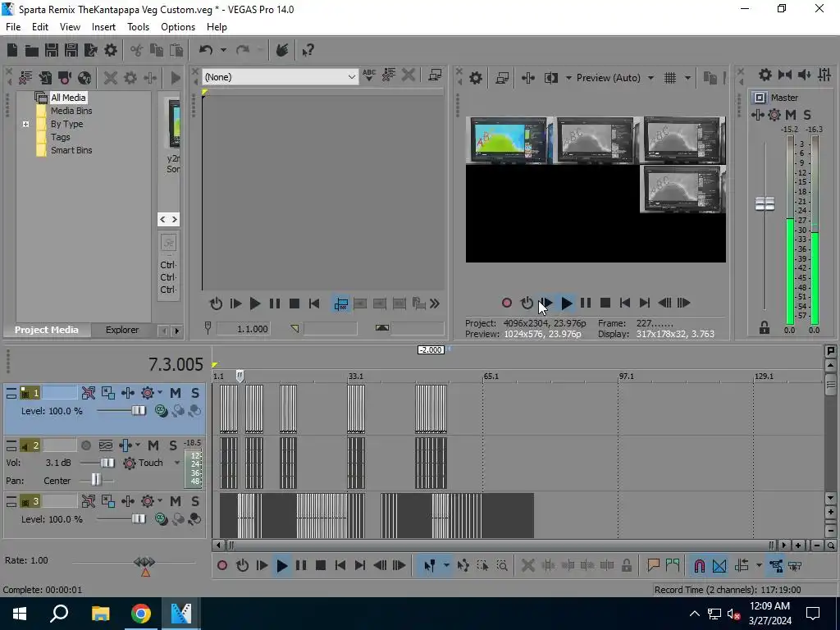840x630 pixels.
Task: Open the Tools menu
Action: click(x=138, y=27)
